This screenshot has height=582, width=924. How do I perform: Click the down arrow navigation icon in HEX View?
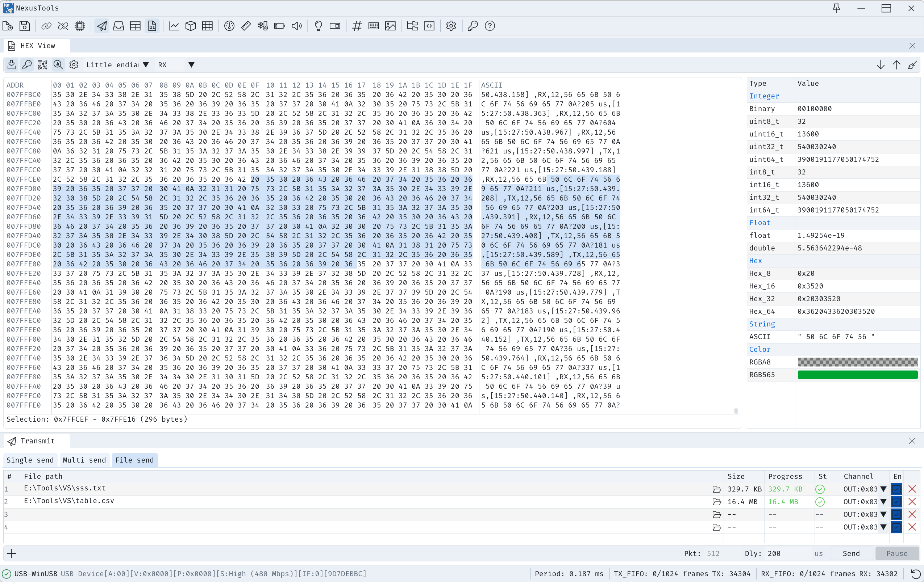coord(881,65)
